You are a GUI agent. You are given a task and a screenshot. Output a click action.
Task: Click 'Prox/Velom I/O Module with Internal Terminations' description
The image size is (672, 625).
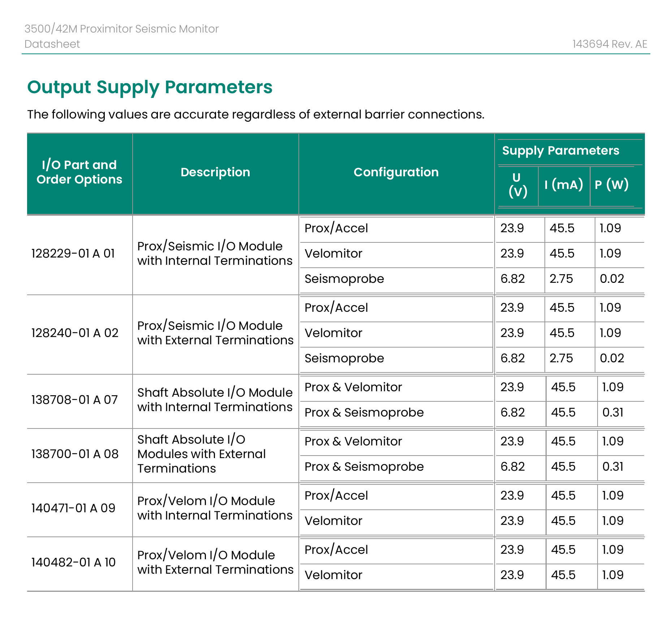point(215,508)
